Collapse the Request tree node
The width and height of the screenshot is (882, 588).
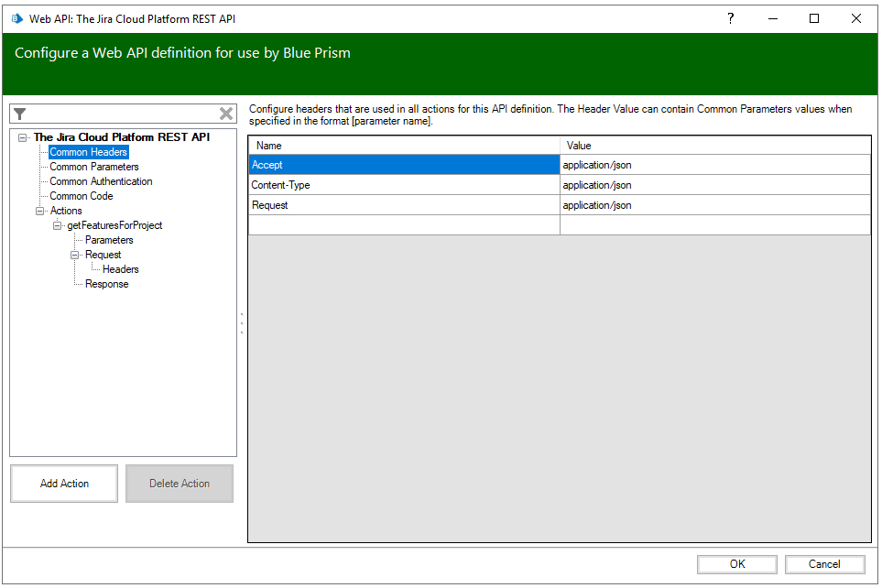(74, 255)
